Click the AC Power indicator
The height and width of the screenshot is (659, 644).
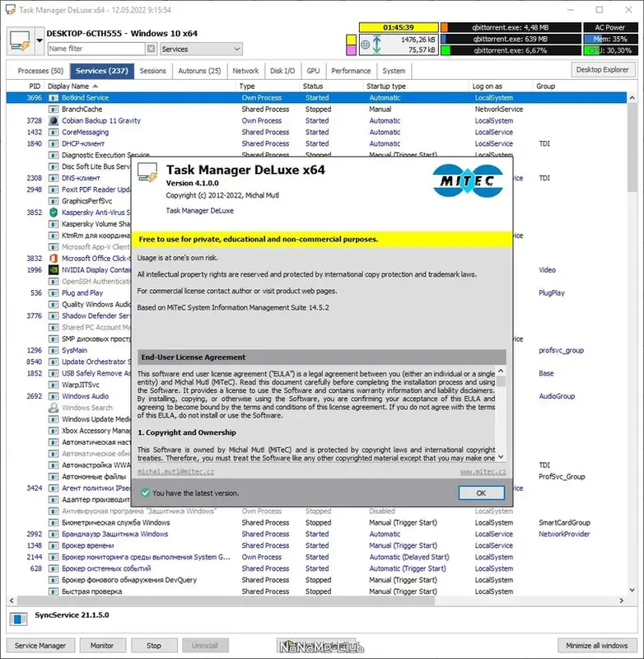609,27
